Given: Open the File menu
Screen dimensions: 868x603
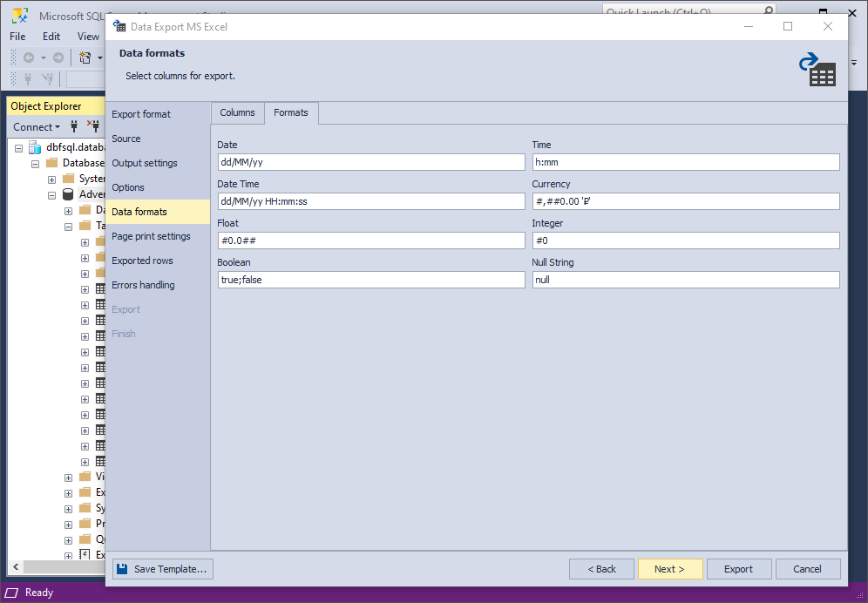Looking at the screenshot, I should tap(17, 37).
